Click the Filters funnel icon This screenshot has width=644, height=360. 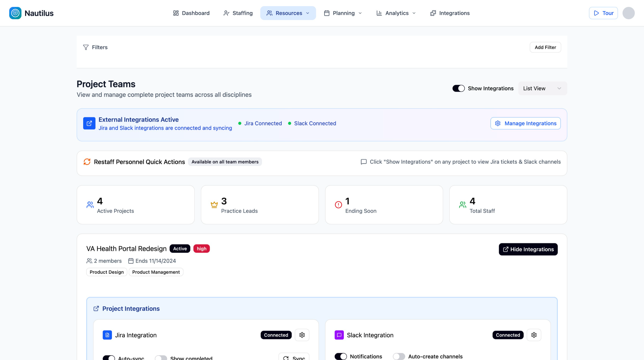click(86, 47)
